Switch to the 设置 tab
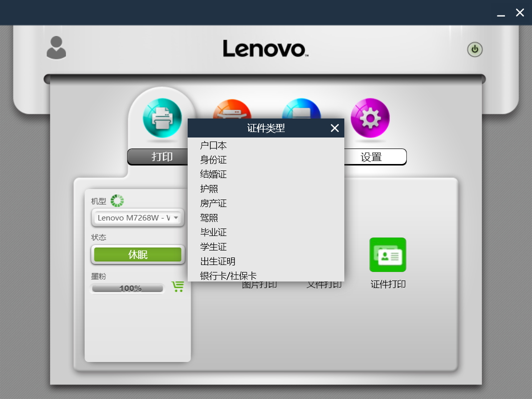The image size is (532, 399). 375,157
